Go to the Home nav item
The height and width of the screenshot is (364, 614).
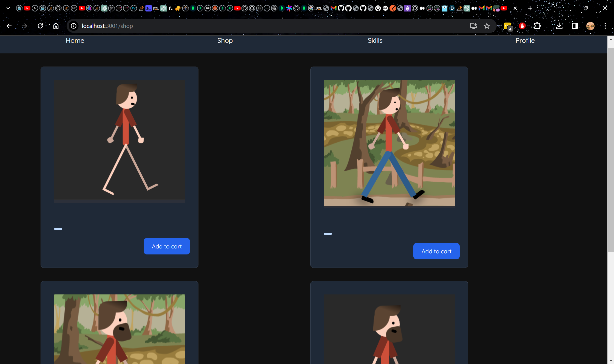(75, 41)
